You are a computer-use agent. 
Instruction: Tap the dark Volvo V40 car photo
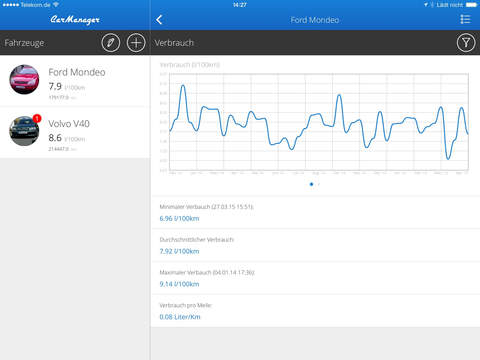24,131
